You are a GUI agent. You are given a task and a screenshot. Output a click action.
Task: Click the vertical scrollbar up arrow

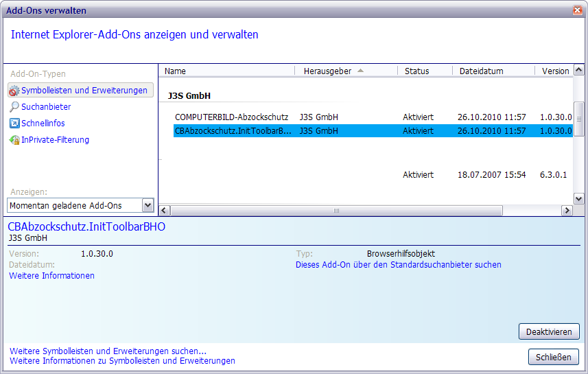(578, 70)
